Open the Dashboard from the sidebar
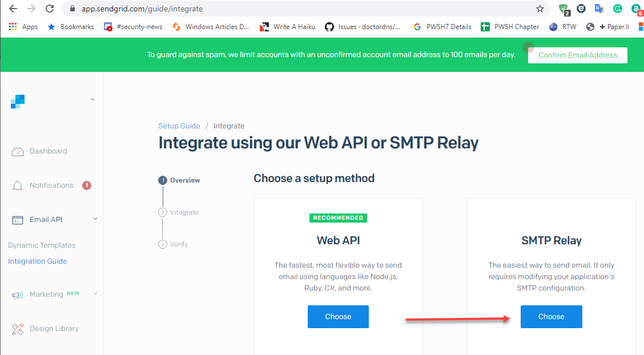 (x=49, y=151)
